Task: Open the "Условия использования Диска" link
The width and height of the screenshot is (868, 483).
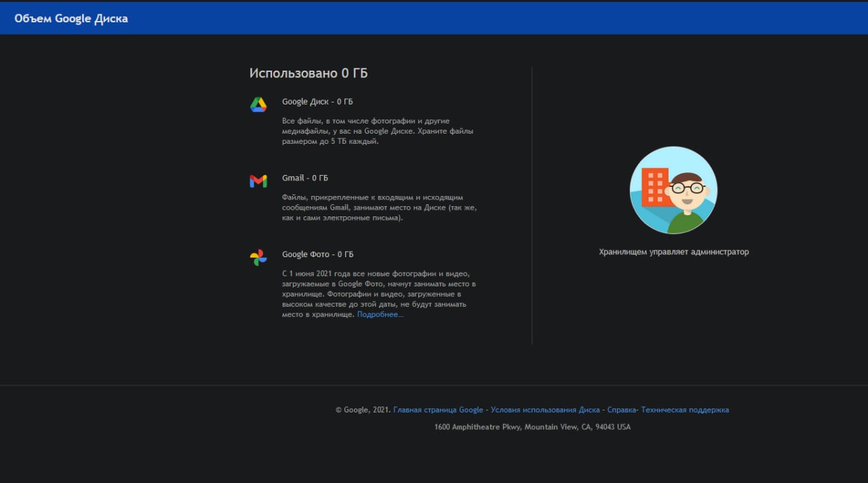Action: coord(545,410)
